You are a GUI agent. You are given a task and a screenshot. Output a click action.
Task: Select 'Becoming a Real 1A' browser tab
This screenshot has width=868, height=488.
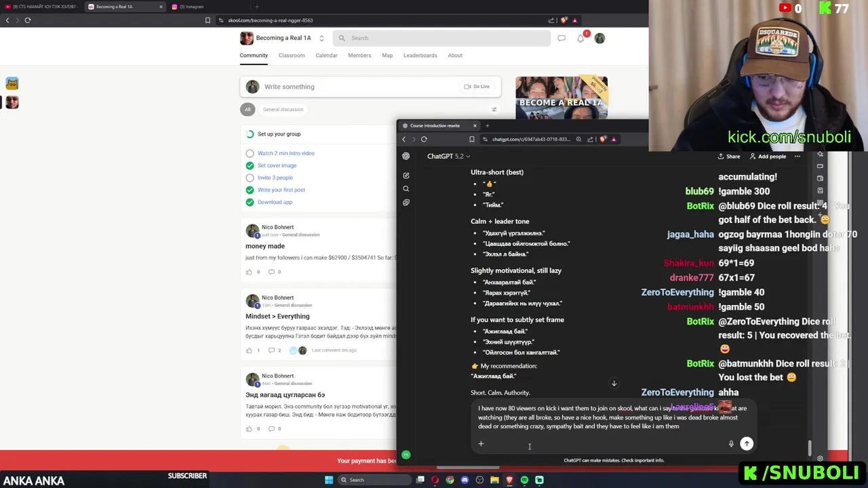pos(125,7)
